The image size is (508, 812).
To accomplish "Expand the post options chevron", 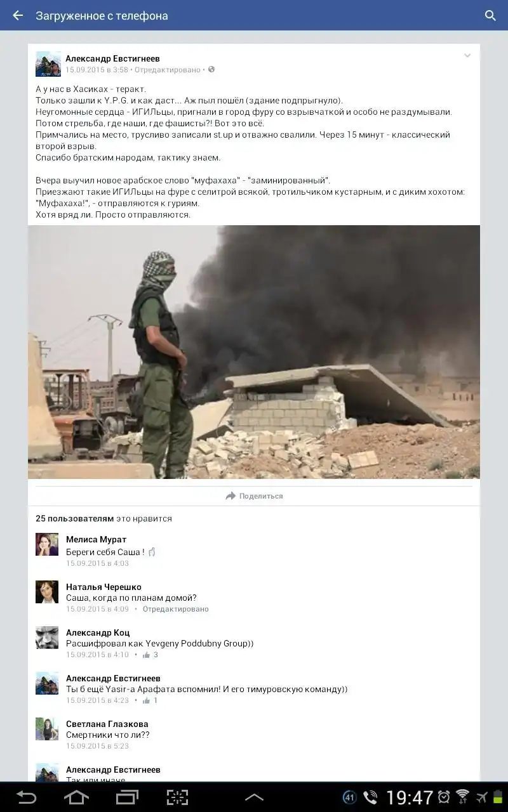I will tap(467, 56).
